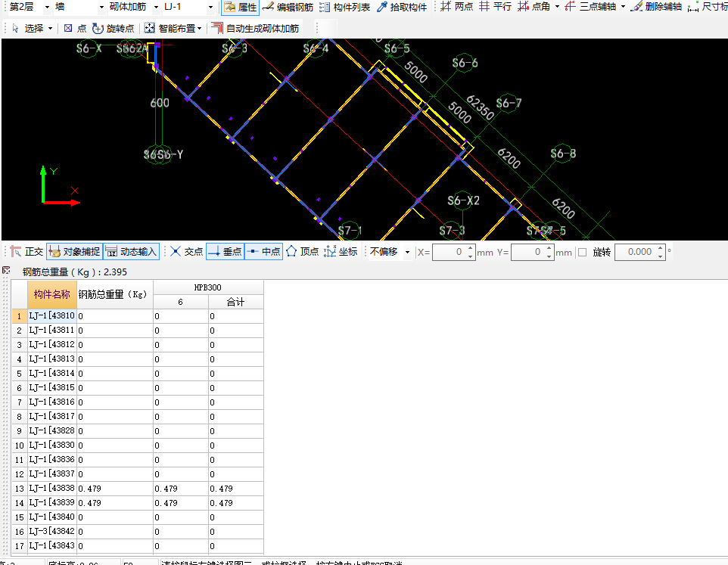Image resolution: width=728 pixels, height=565 pixels.
Task: Click the HPB300 column group header
Action: pos(208,287)
